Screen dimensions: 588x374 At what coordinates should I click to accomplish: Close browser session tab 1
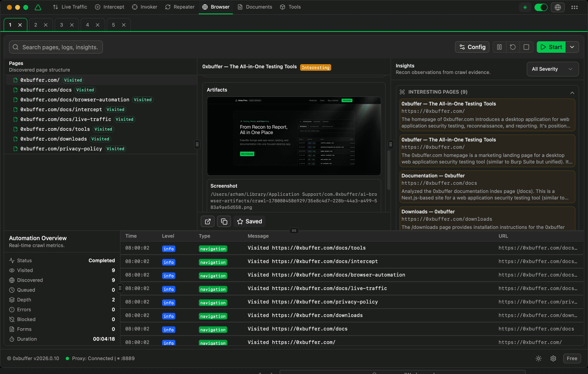(20, 25)
